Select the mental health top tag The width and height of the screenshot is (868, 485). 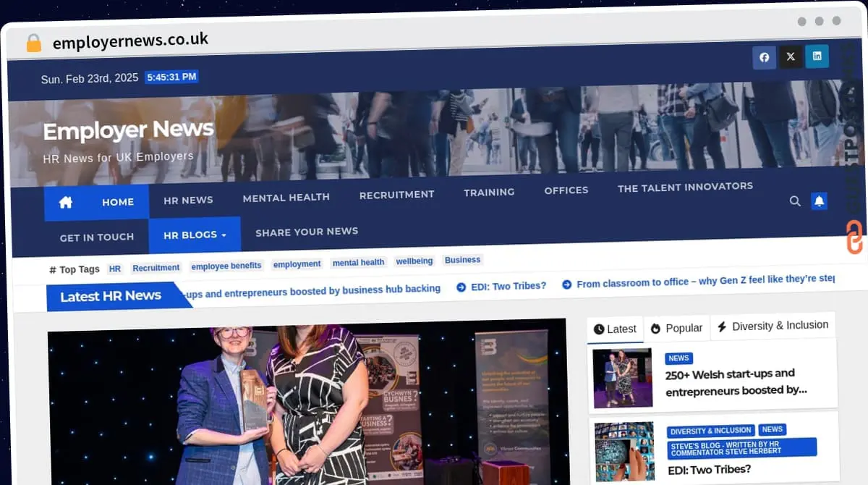pos(359,263)
